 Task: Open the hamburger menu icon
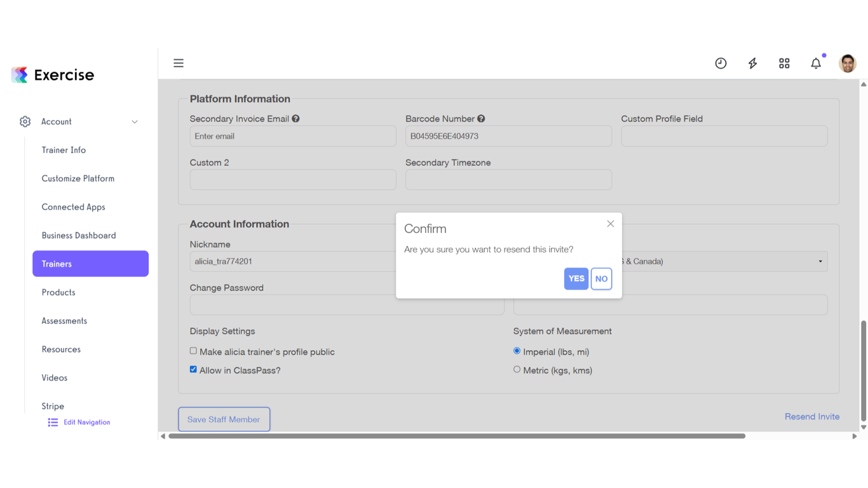tap(179, 63)
